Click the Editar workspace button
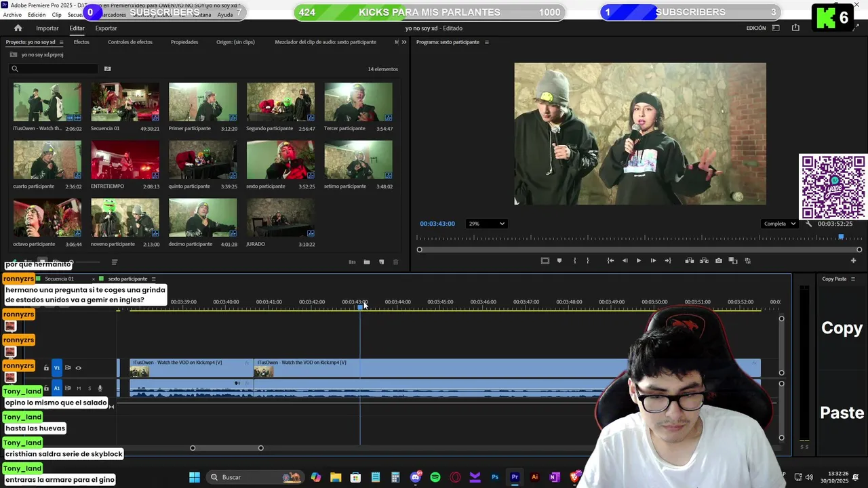The width and height of the screenshot is (868, 488). (x=77, y=28)
